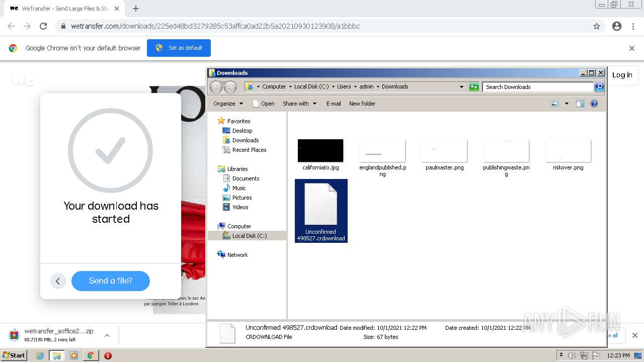The image size is (644, 362).
Task: Click E-mail in Explorer toolbar
Action: pos(334,104)
